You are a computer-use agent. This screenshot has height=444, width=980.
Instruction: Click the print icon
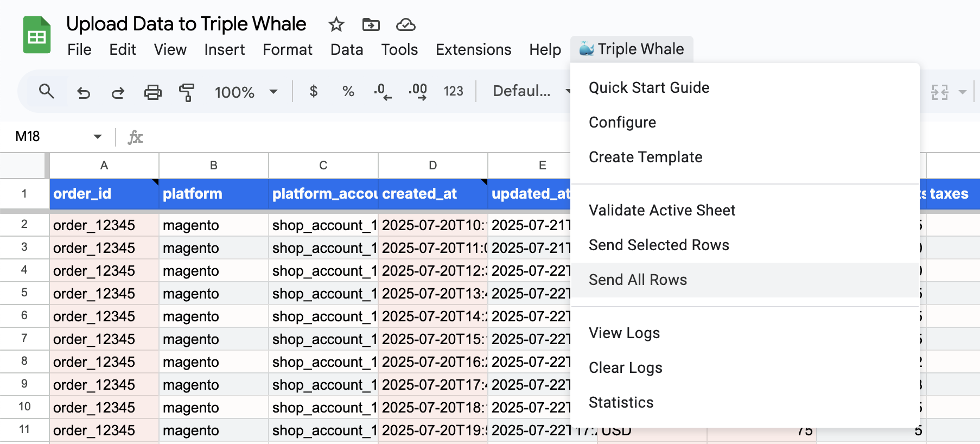(x=152, y=92)
